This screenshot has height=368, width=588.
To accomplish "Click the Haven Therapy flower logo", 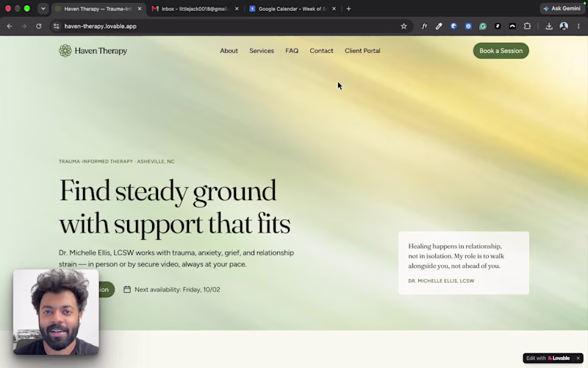I will 65,51.
